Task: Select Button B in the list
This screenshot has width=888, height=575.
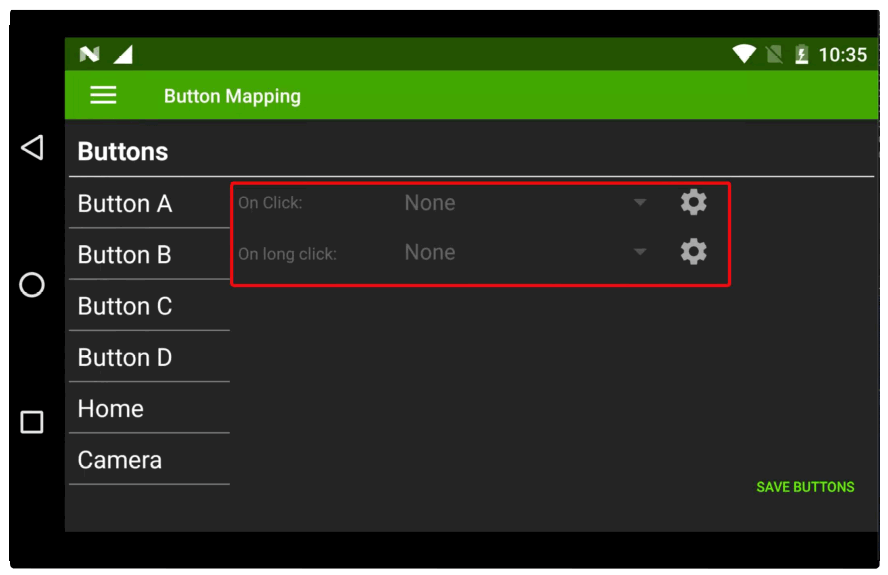Action: tap(150, 254)
